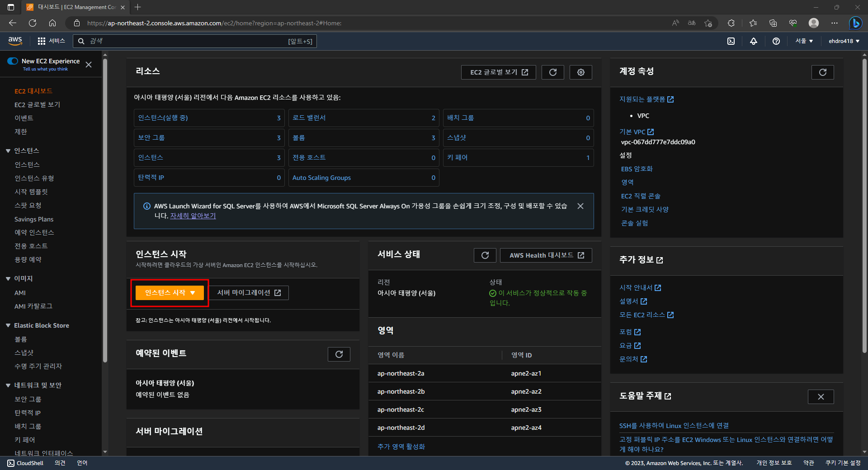Reload the browser page

pos(33,23)
